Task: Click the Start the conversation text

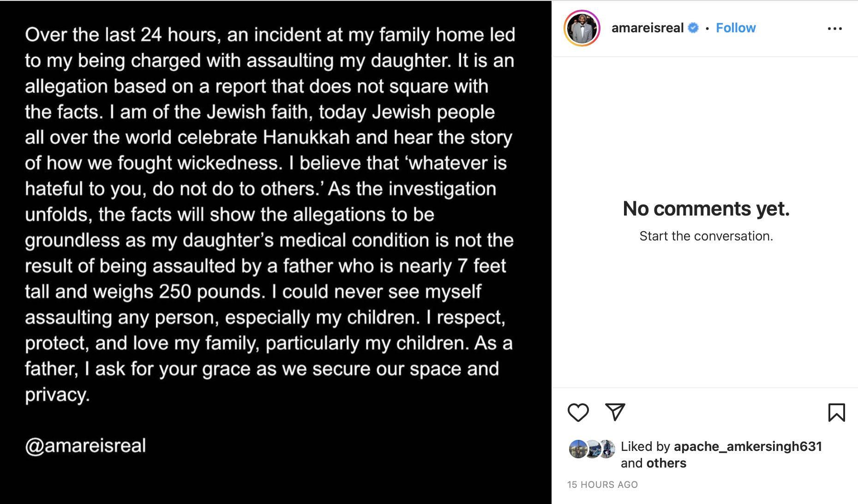Action: click(706, 236)
